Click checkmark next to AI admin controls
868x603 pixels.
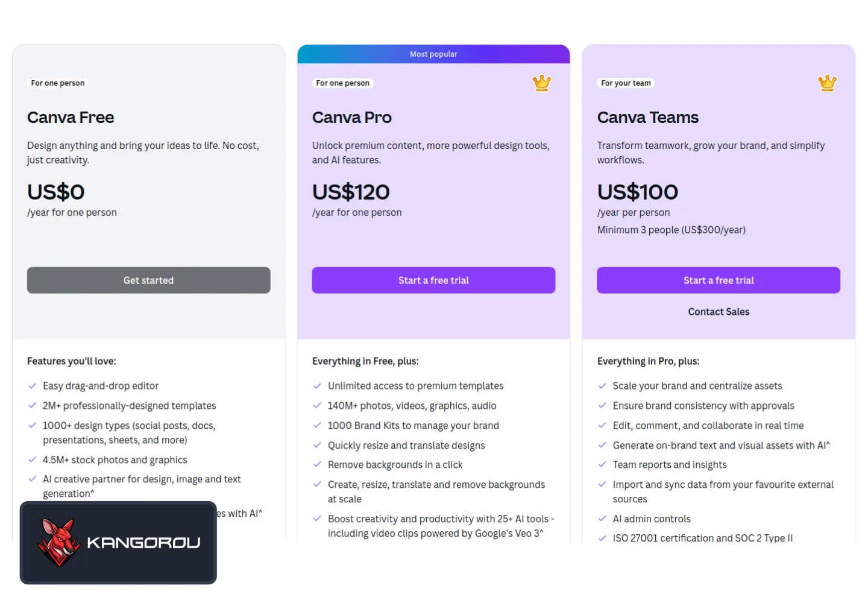click(602, 519)
